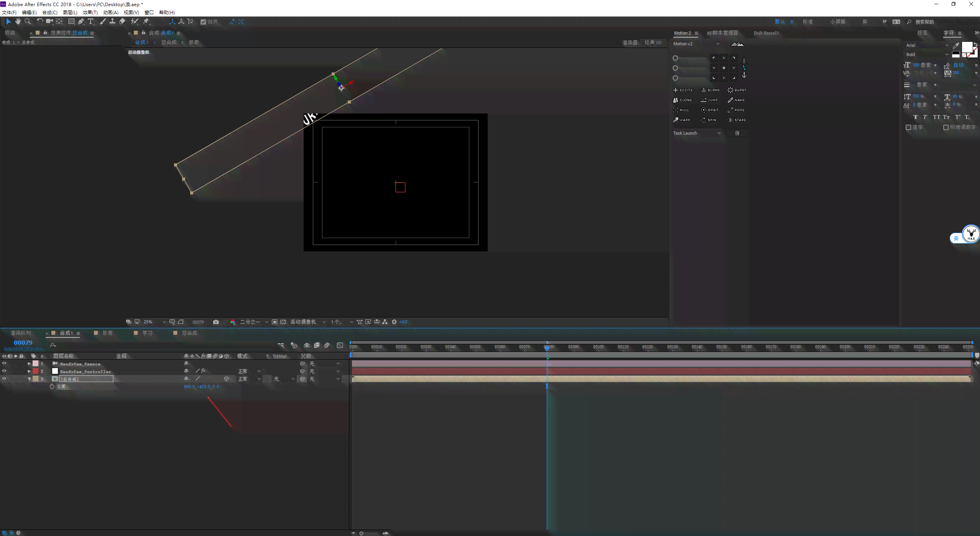This screenshot has height=536, width=980.
Task: Open the 二分之一 resolution dropdown
Action: [254, 322]
